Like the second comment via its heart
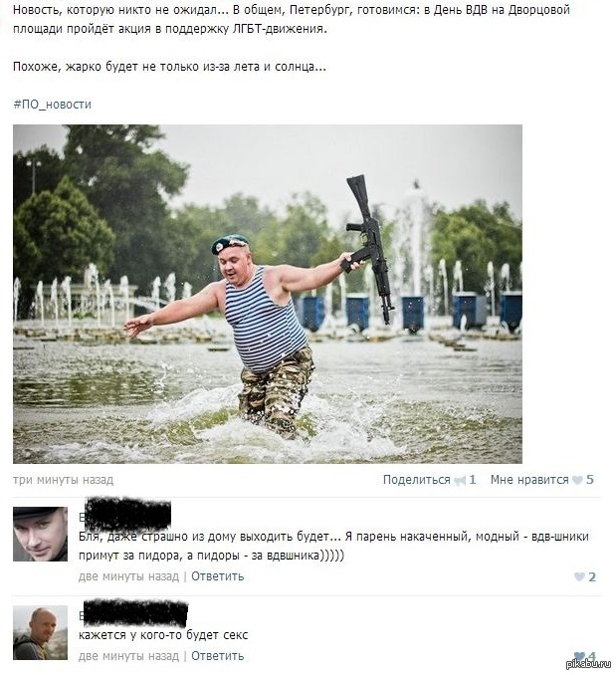 [x=579, y=656]
